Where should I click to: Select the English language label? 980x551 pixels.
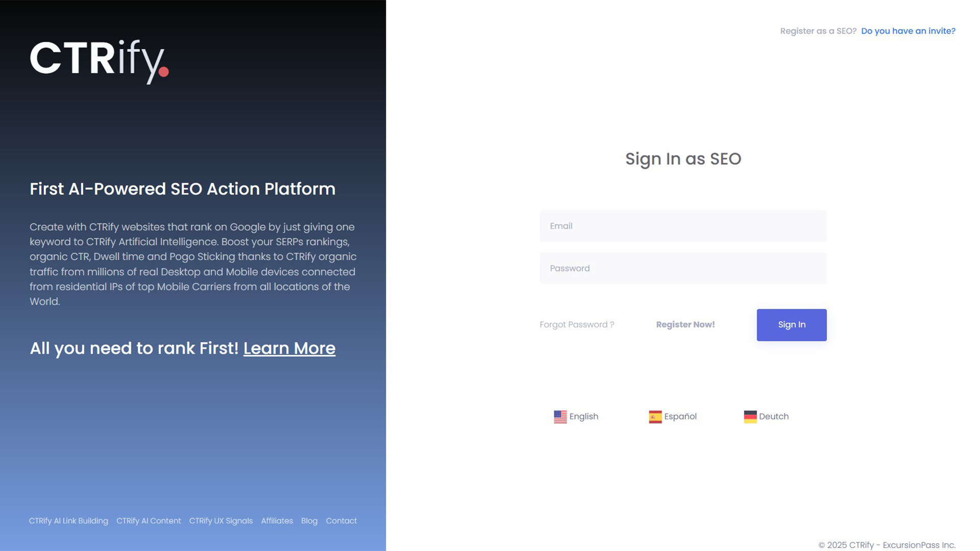pos(583,416)
